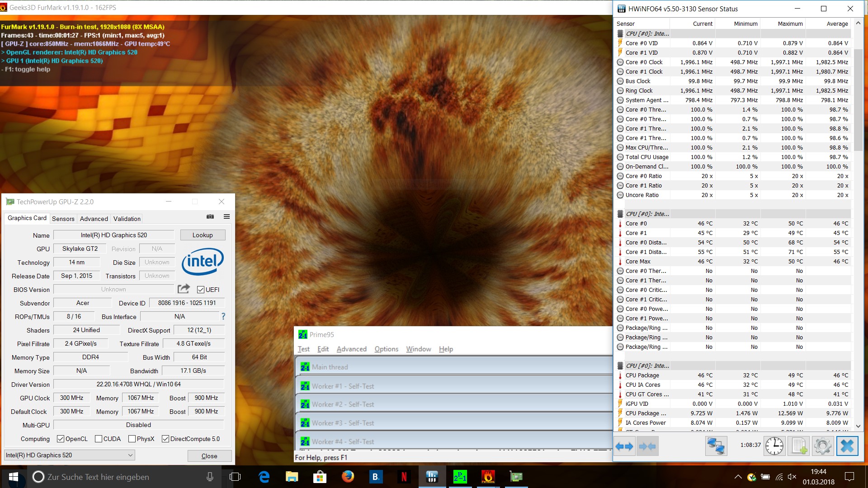Click Bus Interface question mark icon
868x488 pixels.
pyautogui.click(x=223, y=316)
